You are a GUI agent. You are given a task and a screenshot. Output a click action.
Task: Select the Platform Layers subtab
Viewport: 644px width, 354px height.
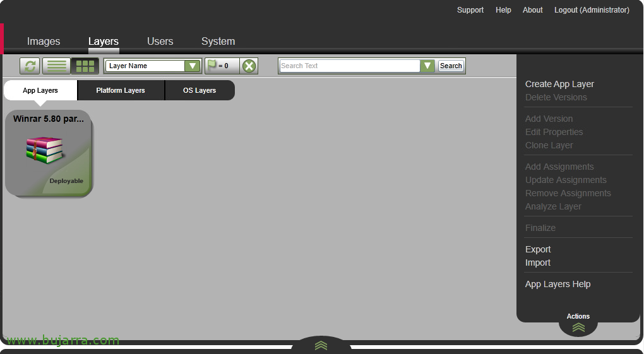pos(121,90)
